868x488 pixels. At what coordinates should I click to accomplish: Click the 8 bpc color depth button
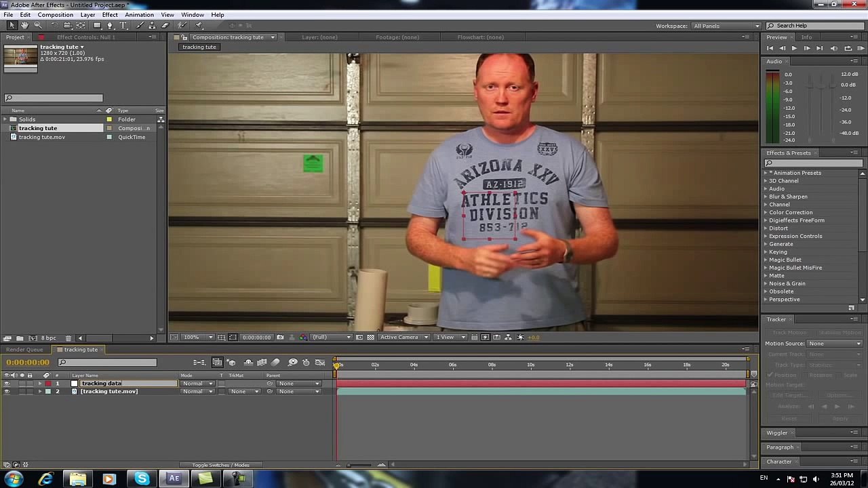pos(48,338)
